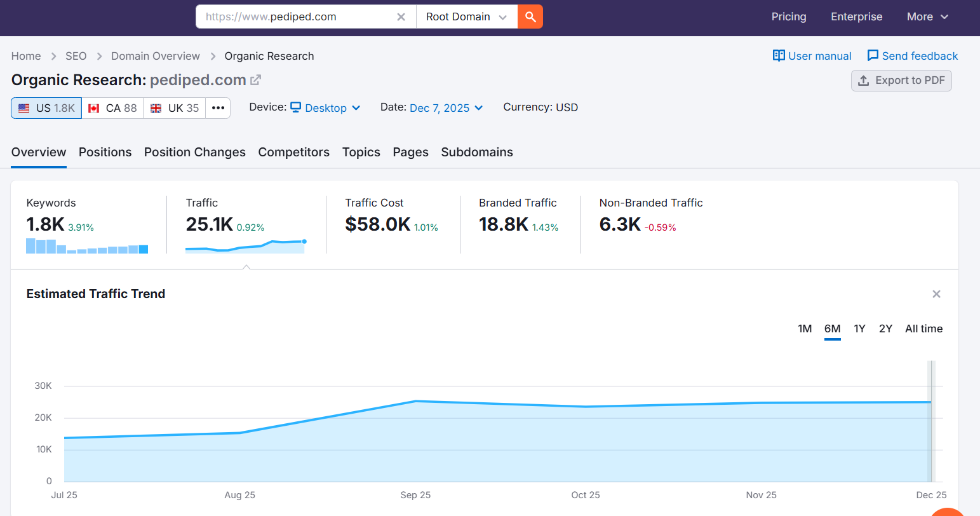Select the 1Y time range

[x=859, y=329]
